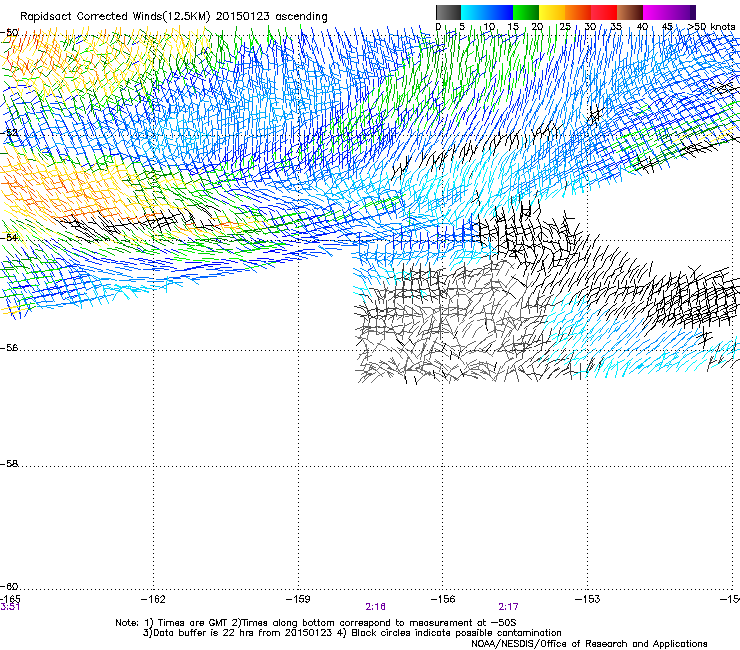Click the '-52' latitude axis label
740x650 pixels.
click(10, 133)
